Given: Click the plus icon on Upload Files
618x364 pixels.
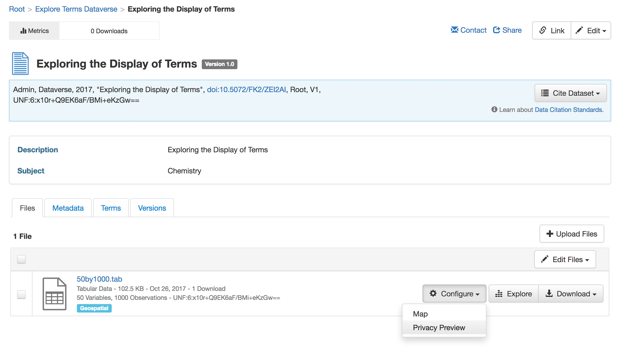Looking at the screenshot, I should (550, 234).
